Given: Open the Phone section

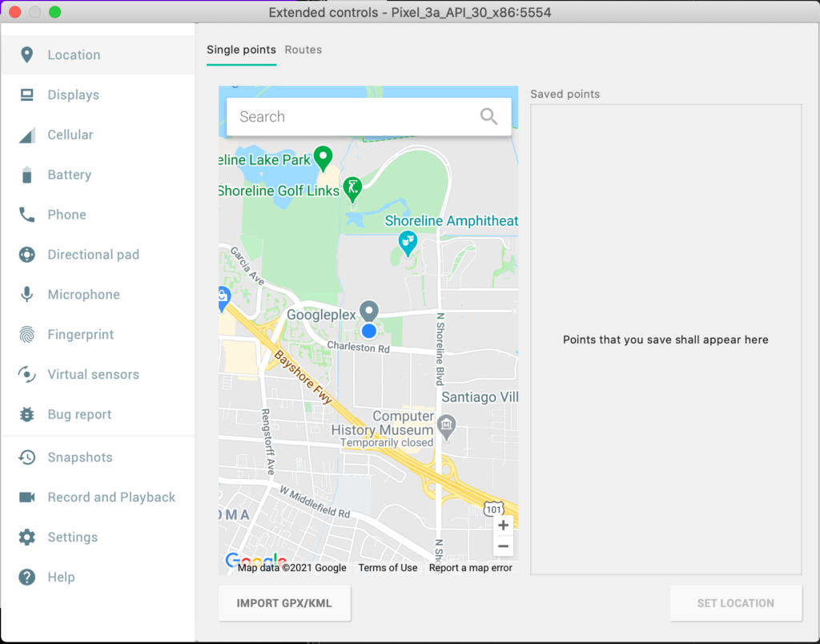Looking at the screenshot, I should coord(67,215).
